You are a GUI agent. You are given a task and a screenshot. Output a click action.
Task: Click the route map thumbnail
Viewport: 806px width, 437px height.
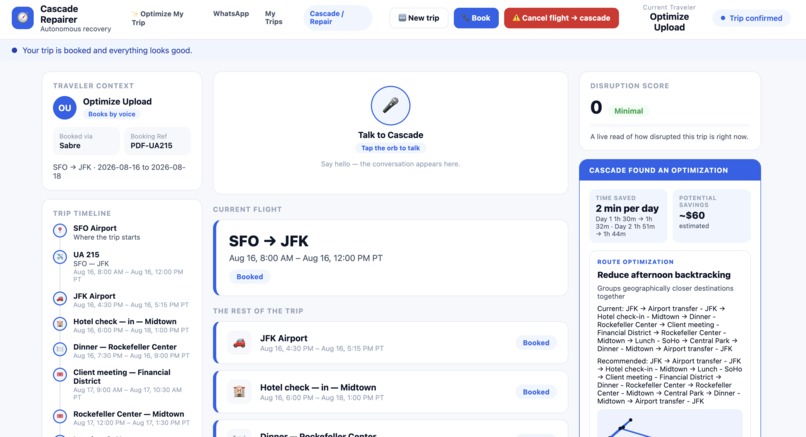[670, 424]
